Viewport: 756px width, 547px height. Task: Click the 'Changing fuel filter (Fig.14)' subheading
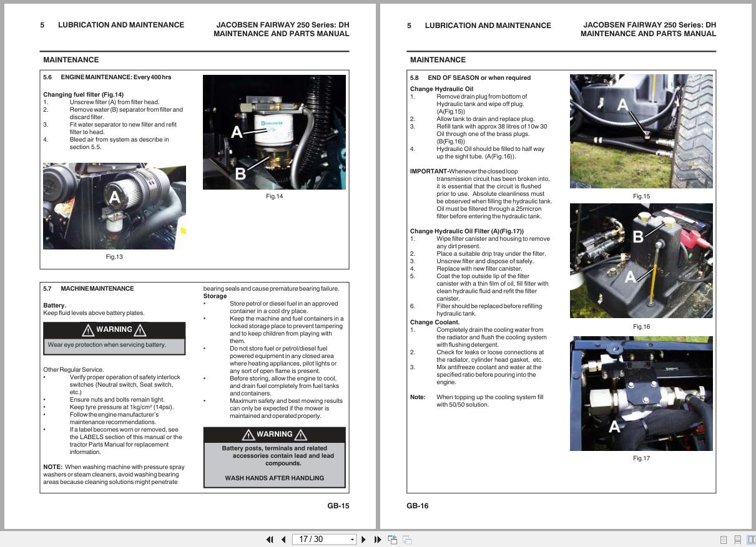pos(83,95)
